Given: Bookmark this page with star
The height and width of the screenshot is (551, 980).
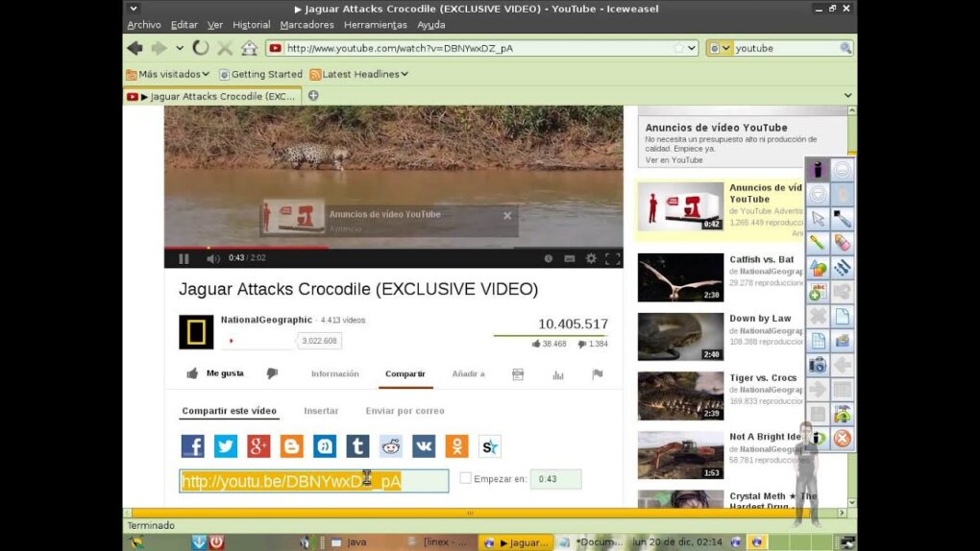Looking at the screenshot, I should point(678,48).
